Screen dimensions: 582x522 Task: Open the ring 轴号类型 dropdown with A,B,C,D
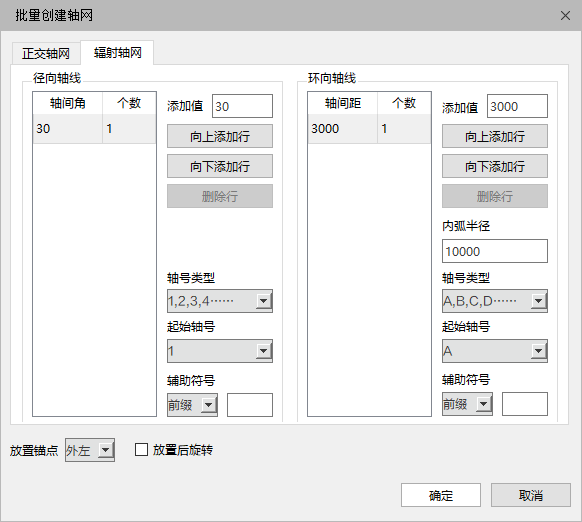495,301
